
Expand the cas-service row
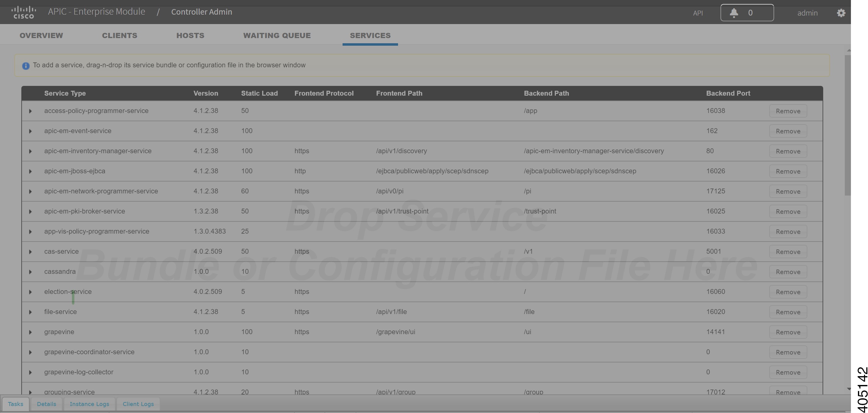tap(30, 252)
